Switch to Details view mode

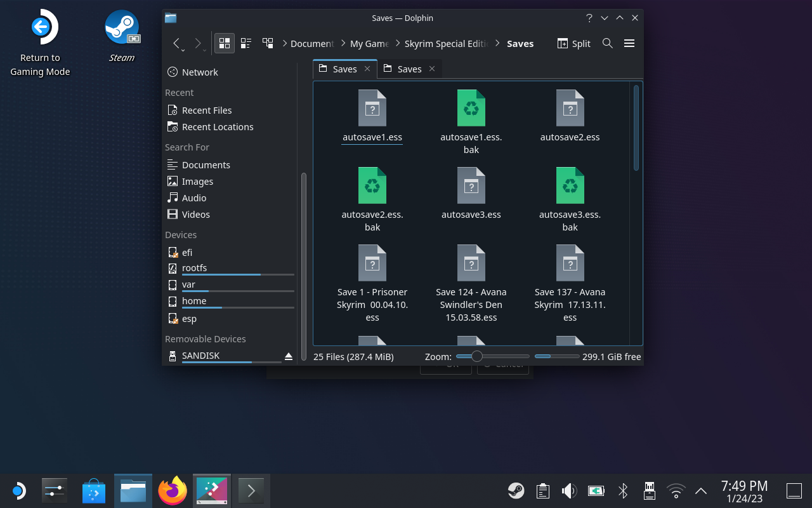[268, 43]
